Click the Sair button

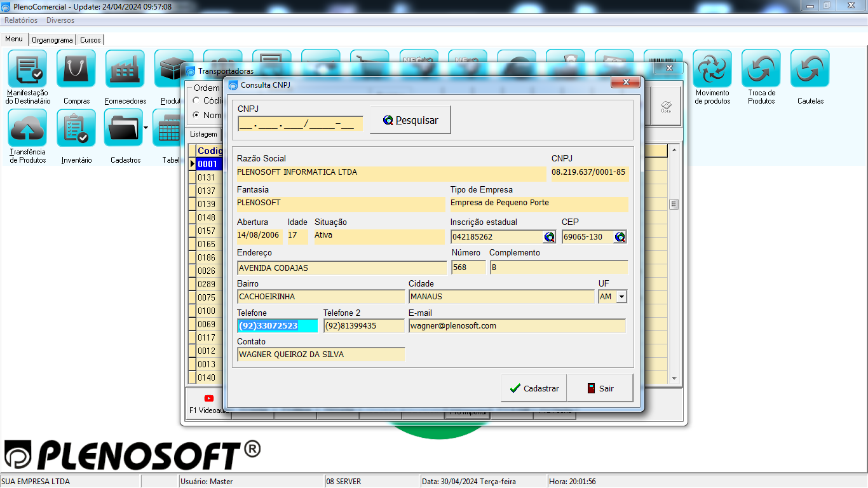600,388
